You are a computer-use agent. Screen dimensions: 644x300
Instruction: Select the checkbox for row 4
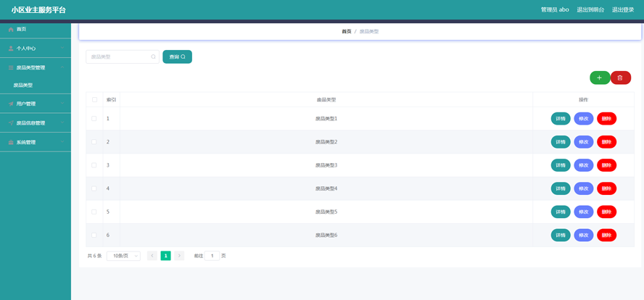[x=94, y=188]
